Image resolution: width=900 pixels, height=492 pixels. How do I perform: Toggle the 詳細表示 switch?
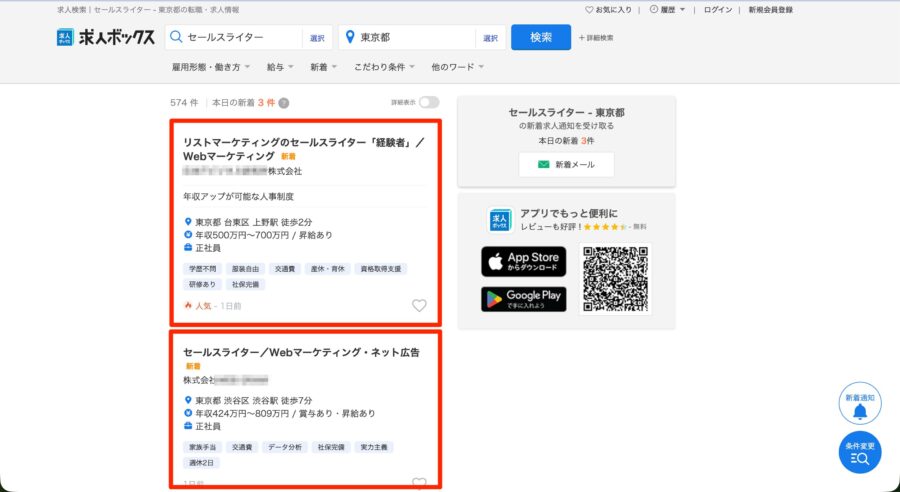429,103
